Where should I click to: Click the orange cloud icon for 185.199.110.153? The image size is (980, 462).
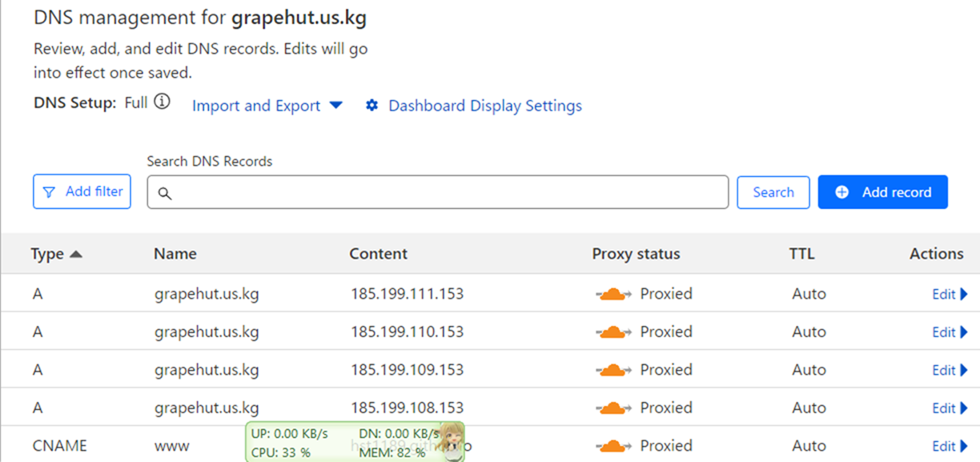coord(613,331)
